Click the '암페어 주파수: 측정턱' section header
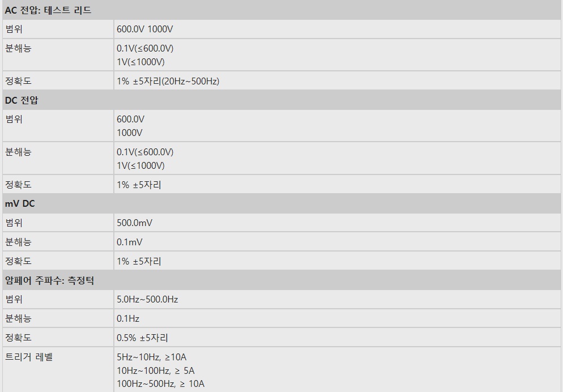 (50, 280)
